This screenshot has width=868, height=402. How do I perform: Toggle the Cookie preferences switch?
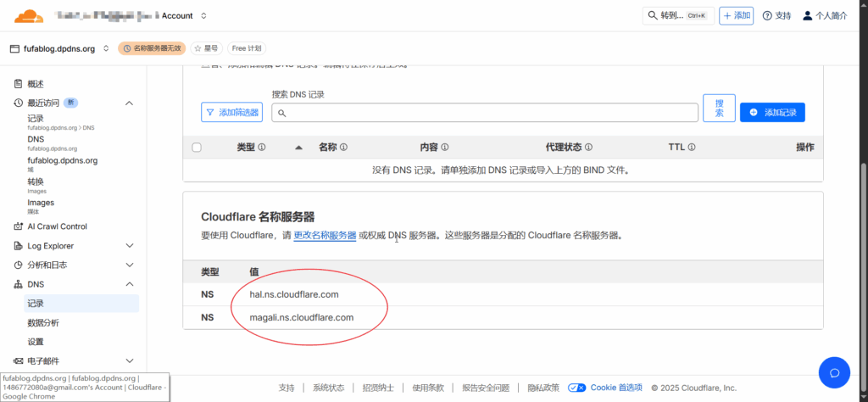577,388
